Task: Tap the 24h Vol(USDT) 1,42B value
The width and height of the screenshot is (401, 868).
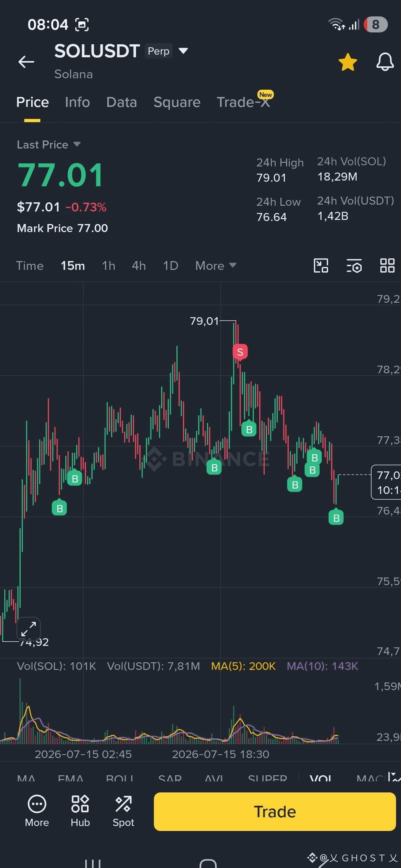Action: (x=333, y=216)
